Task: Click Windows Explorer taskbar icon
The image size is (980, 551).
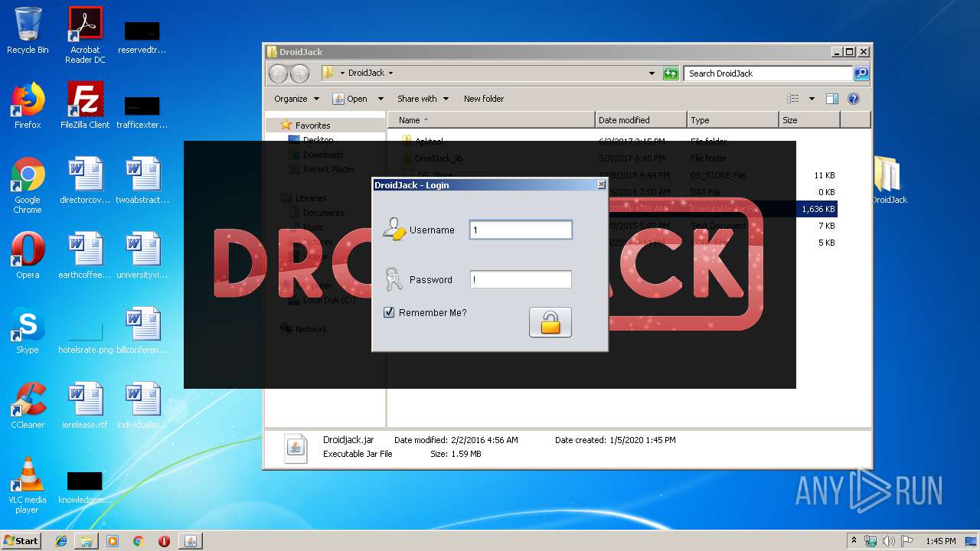Action: 87,541
